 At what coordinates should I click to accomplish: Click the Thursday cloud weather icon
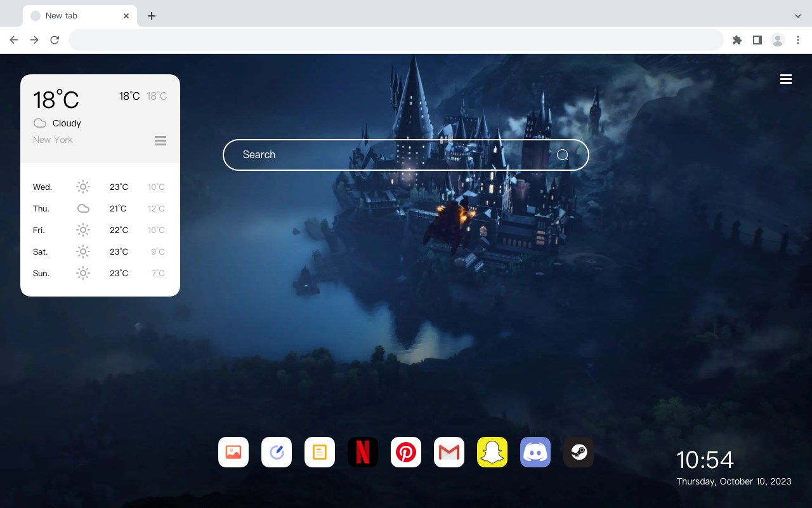(x=83, y=208)
